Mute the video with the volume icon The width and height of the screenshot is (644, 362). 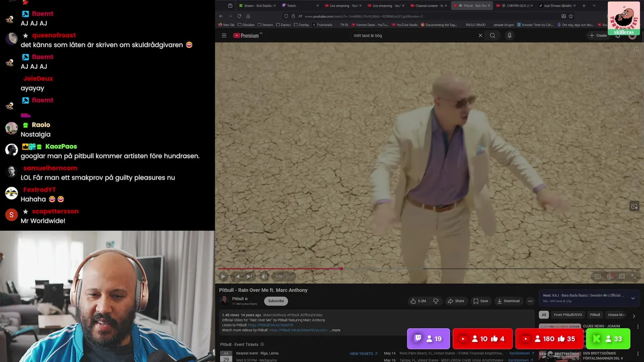coord(264,277)
